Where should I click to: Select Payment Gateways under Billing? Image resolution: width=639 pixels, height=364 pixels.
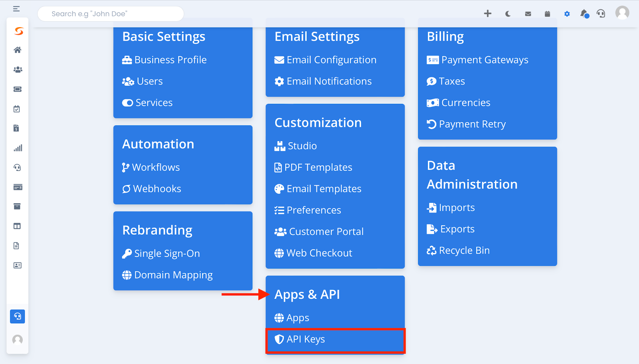tap(484, 59)
